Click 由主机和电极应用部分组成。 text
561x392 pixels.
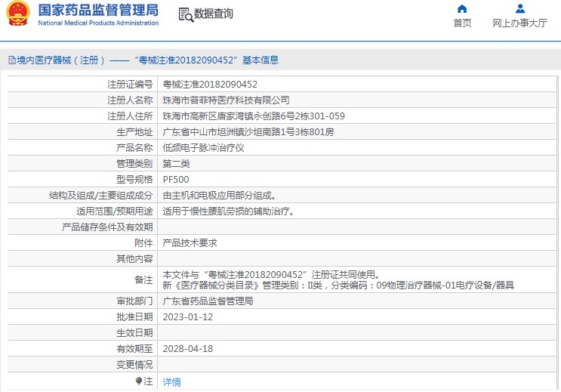tap(219, 196)
